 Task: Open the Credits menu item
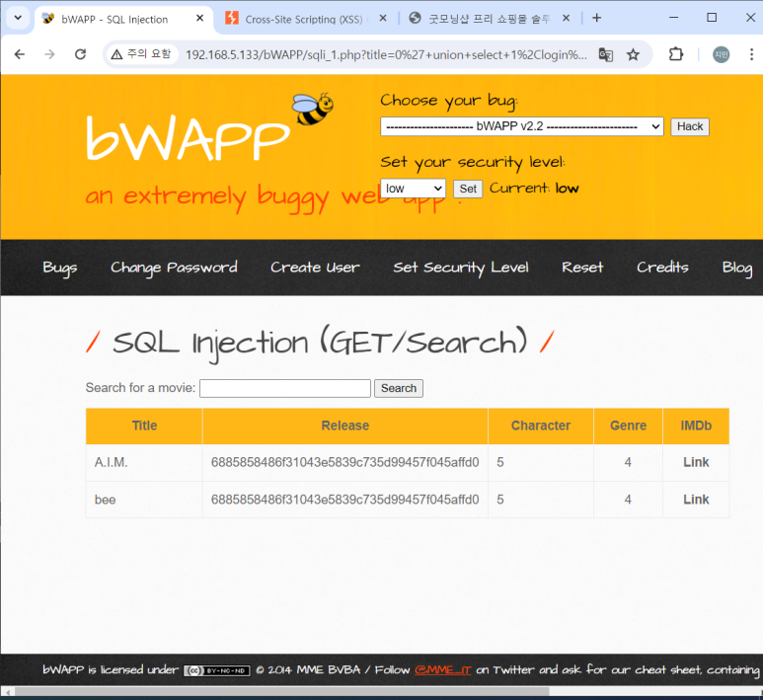[662, 268]
